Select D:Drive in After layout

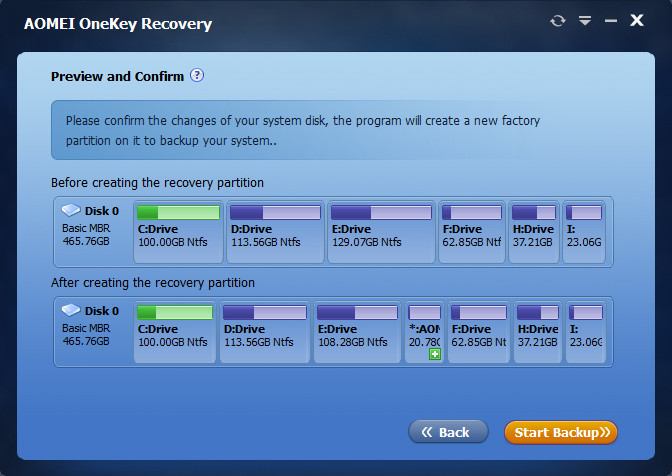[x=264, y=332]
